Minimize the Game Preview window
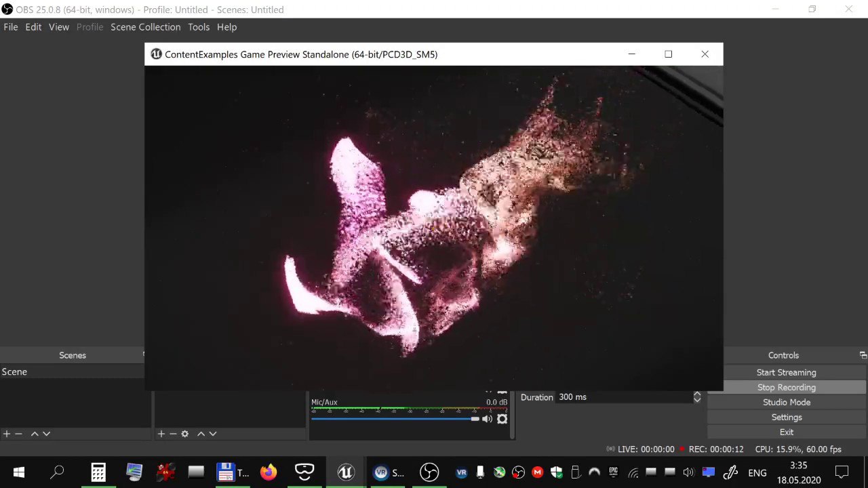Screen dimensions: 868x488 [x=631, y=54]
